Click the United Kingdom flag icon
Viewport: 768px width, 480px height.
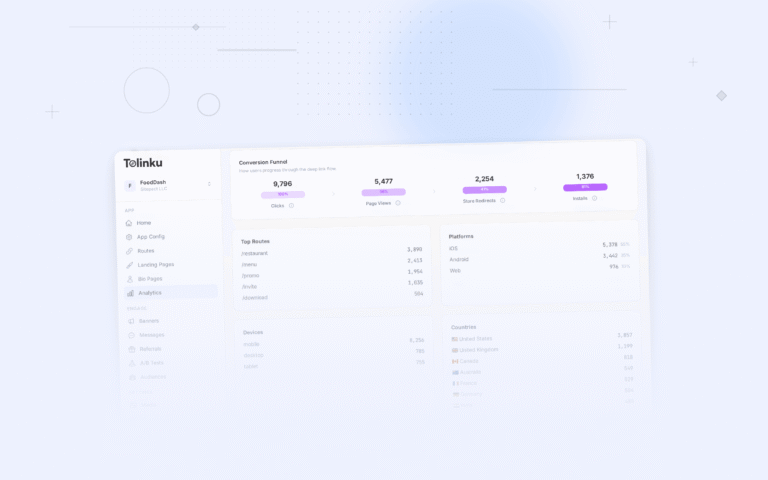pos(455,350)
